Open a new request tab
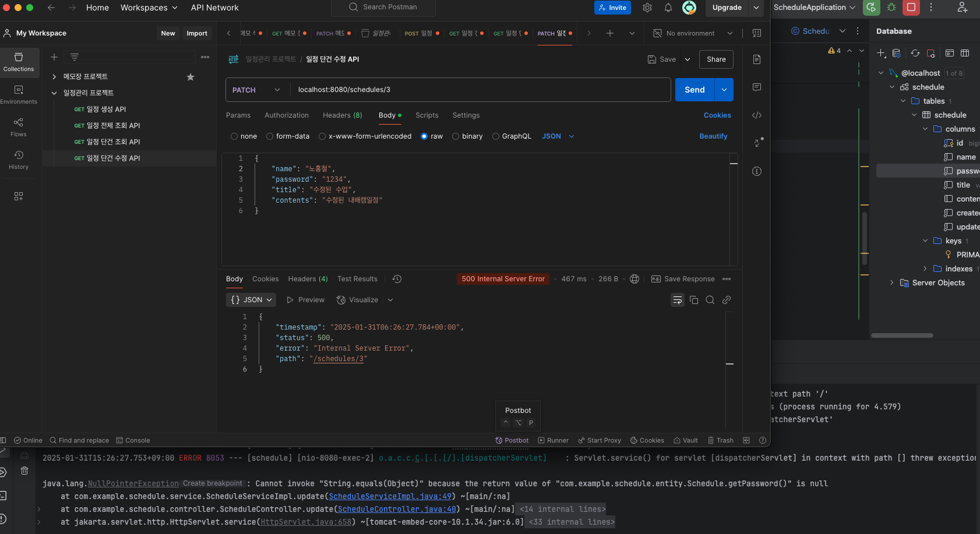Image resolution: width=980 pixels, height=534 pixels. 610,33
